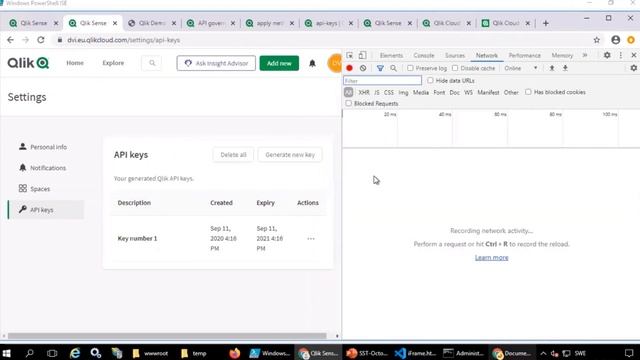Launch Internet Explorer from taskbar
This screenshot has width=640, height=360.
click(x=75, y=353)
